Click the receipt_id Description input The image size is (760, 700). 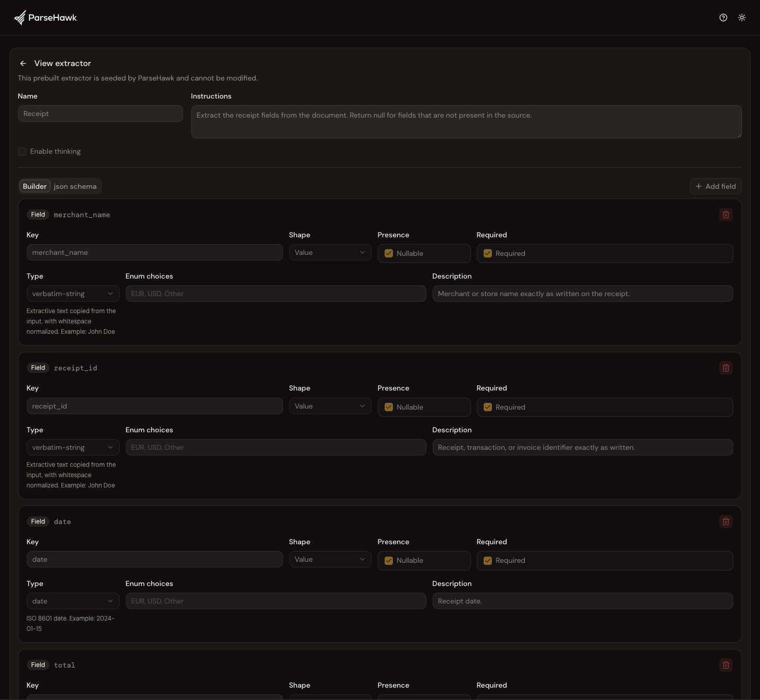[x=583, y=447]
